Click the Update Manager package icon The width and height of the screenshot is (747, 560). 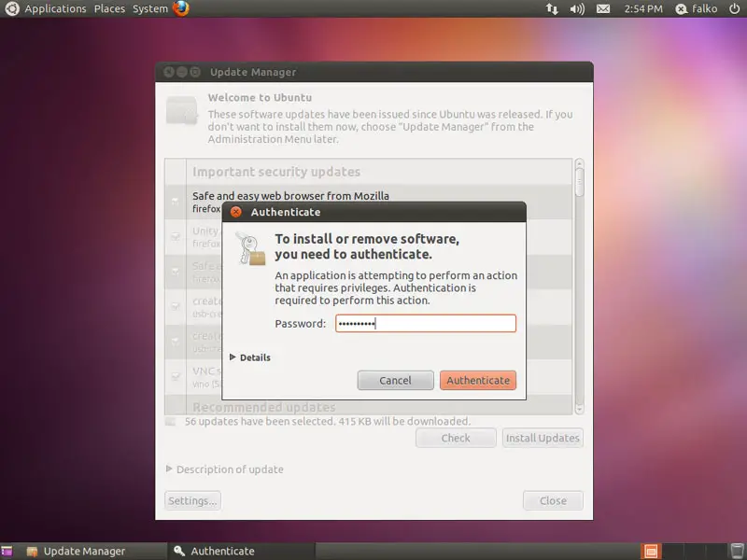click(x=181, y=110)
